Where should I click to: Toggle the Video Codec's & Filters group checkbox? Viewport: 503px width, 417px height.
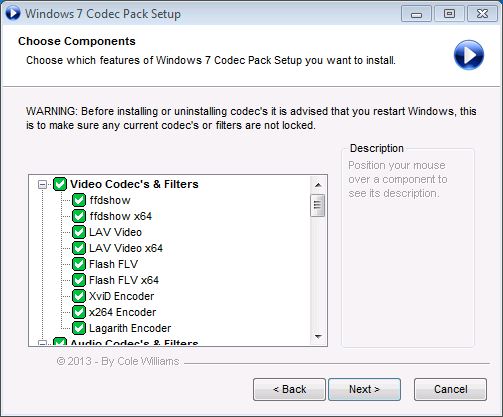60,184
